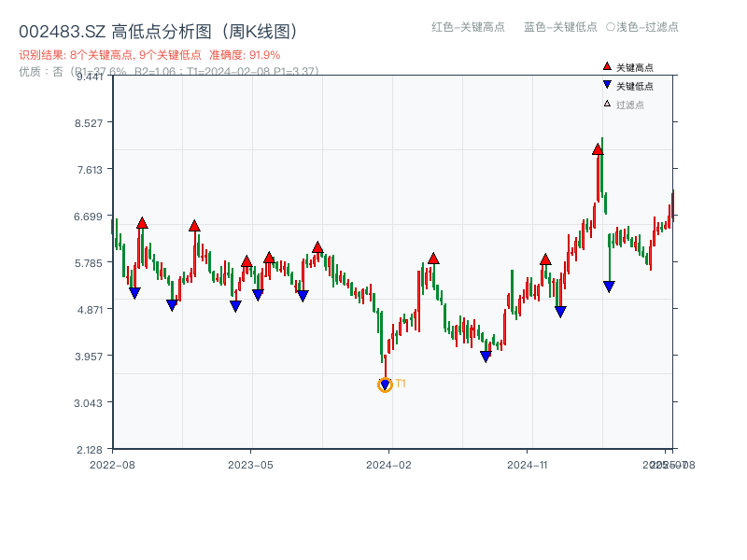Select the circle beside 浅色-过滤点
This screenshot has height=560, width=747.
(x=611, y=27)
